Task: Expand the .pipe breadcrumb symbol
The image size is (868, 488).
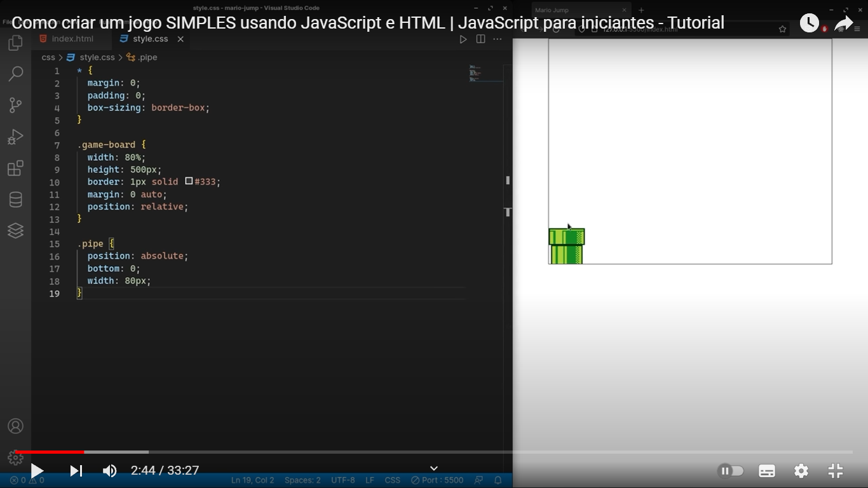Action: click(142, 57)
